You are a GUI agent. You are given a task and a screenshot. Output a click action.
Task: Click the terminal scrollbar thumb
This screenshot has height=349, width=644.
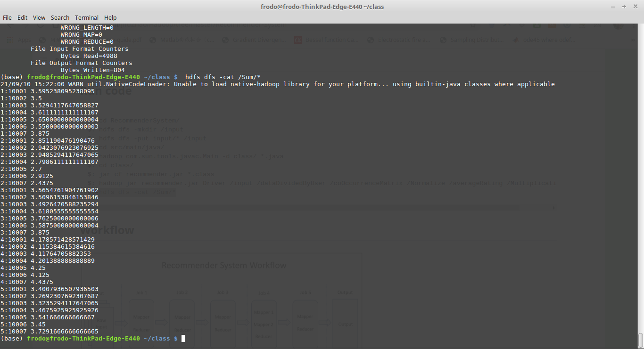[x=640, y=340]
